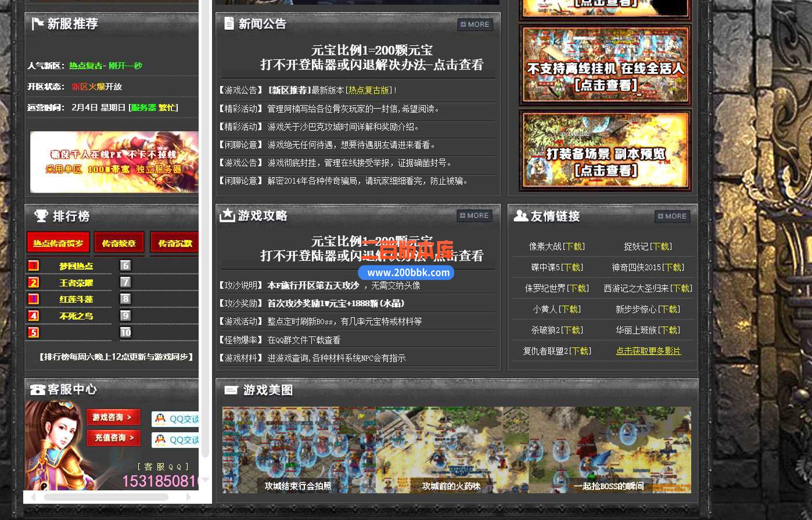Click the left frame horizontal scrollbar thumb
Image resolution: width=812 pixels, height=520 pixels.
[x=106, y=497]
